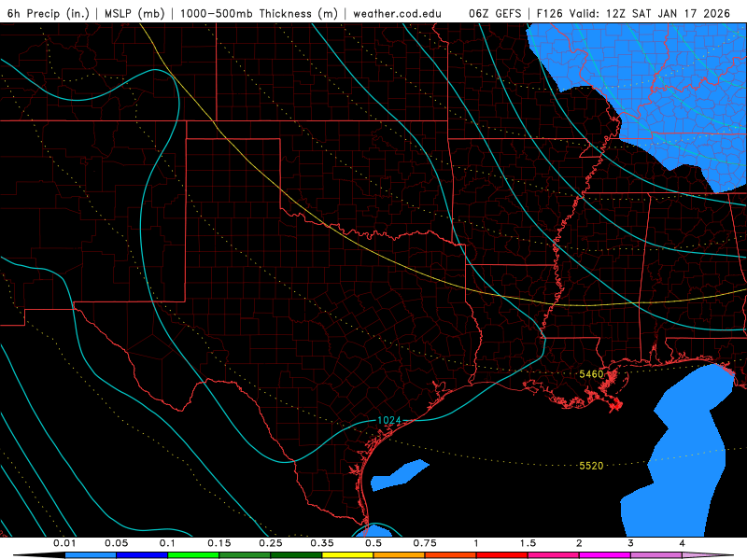Click the light blue 0.01 legend swatch

(x=91, y=555)
